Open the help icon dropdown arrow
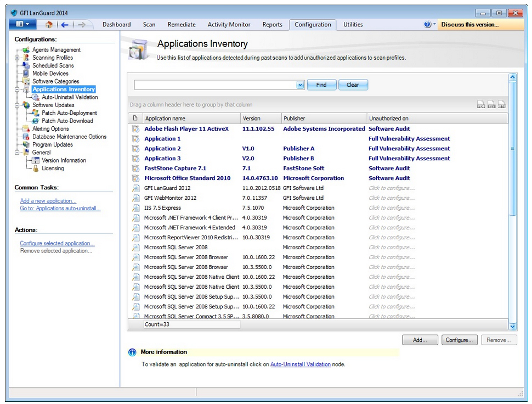The height and width of the screenshot is (404, 532). point(434,24)
